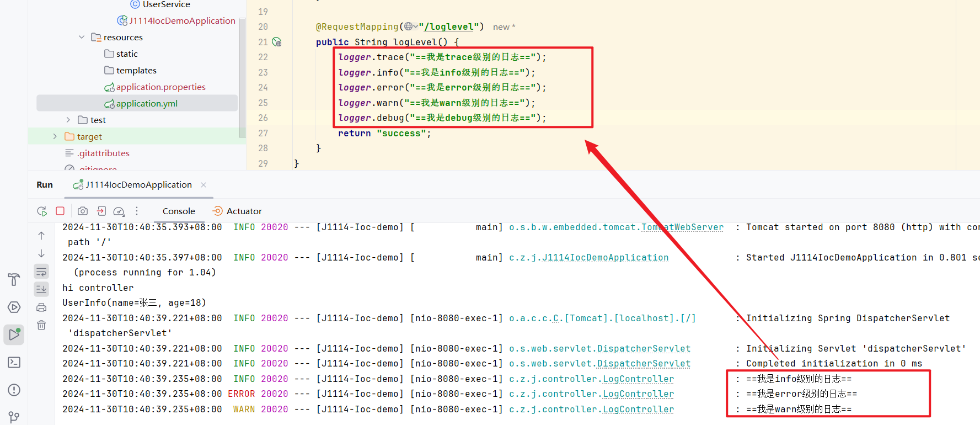The height and width of the screenshot is (425, 980).
Task: Switch to the Actuator tab
Action: [x=237, y=211]
